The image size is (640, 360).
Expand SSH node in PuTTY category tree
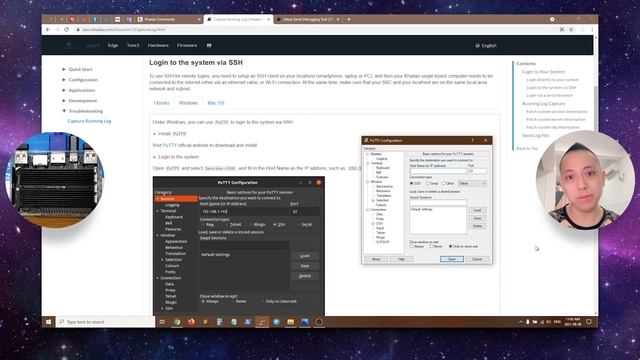[x=373, y=224]
